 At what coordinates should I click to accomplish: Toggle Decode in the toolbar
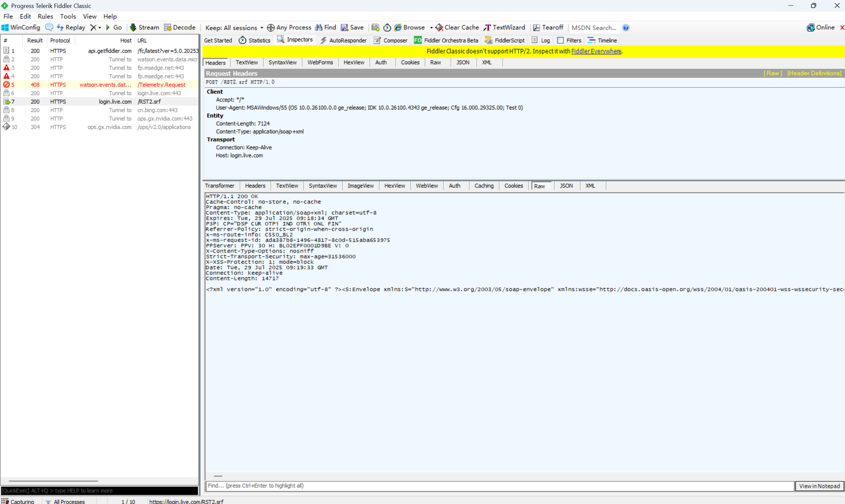(x=180, y=28)
